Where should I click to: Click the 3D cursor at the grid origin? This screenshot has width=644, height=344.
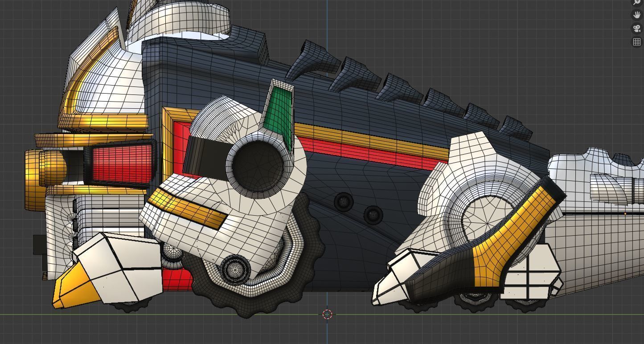coord(327,314)
